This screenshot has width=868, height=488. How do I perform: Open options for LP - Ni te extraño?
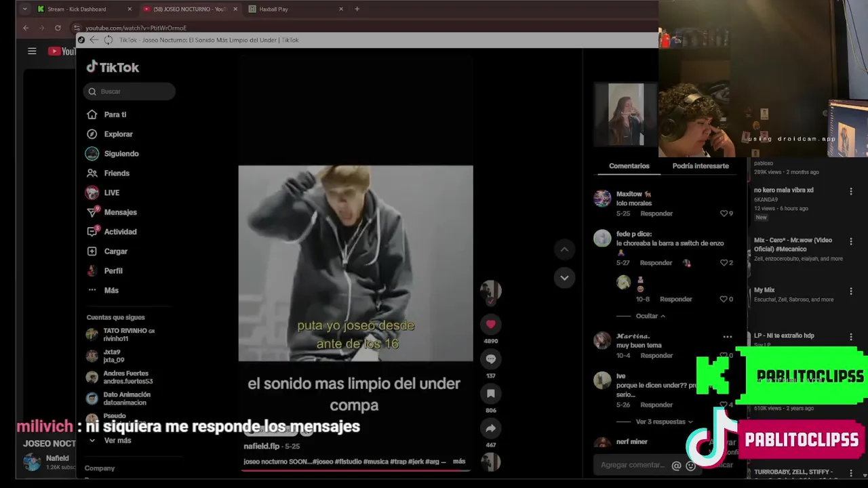(851, 337)
